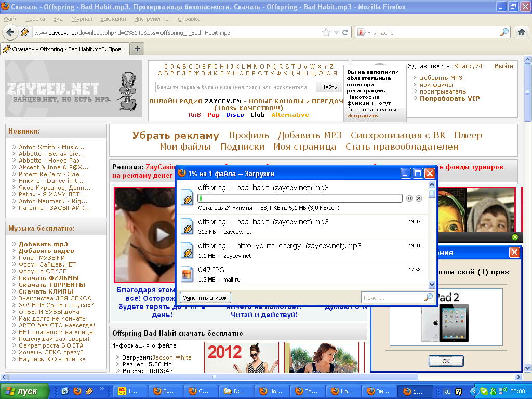Click the download progress bar
This screenshot has width=532, height=399.
pyautogui.click(x=300, y=198)
